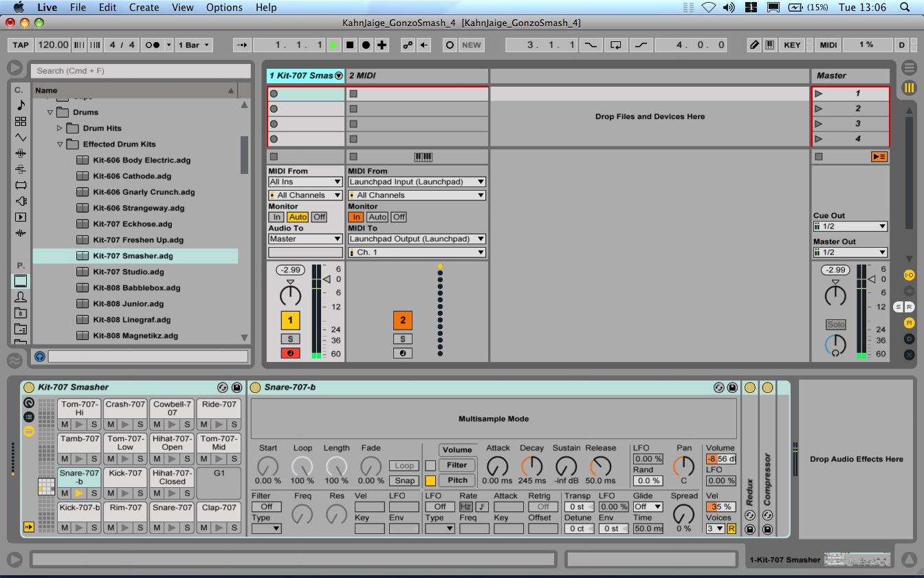Image resolution: width=924 pixels, height=578 pixels.
Task: Click the Arrangement Record button
Action: [x=366, y=45]
